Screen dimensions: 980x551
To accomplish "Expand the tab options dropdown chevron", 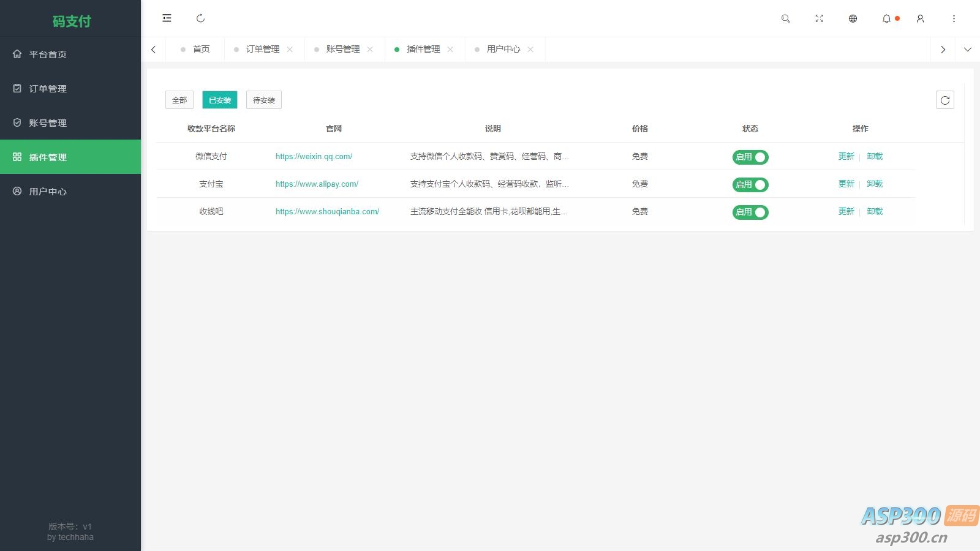I will [968, 50].
